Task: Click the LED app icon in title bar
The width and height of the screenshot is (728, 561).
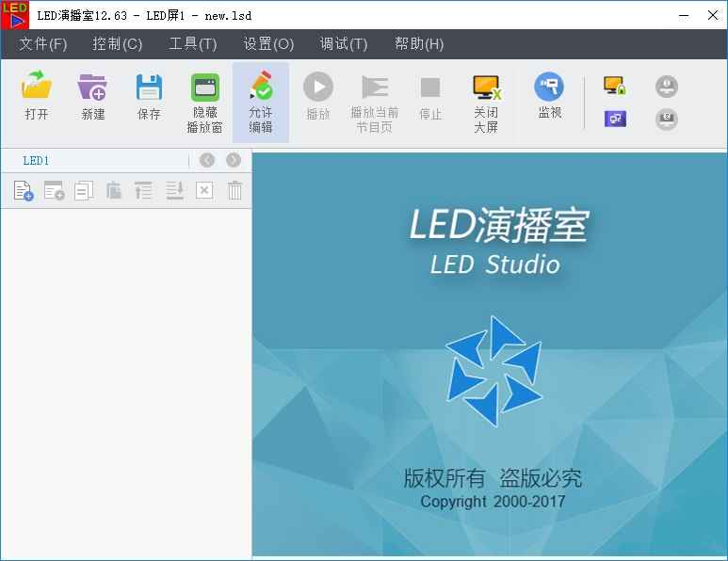Action: point(15,15)
